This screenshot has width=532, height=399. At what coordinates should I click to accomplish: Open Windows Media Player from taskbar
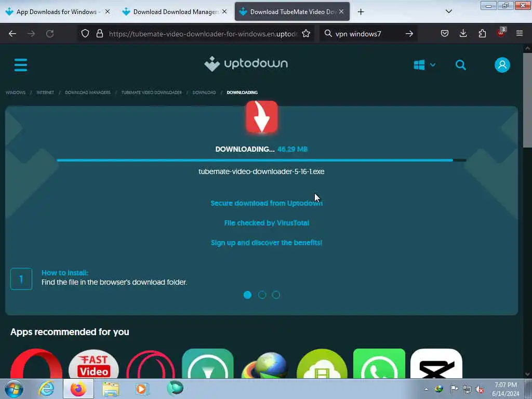[142, 389]
